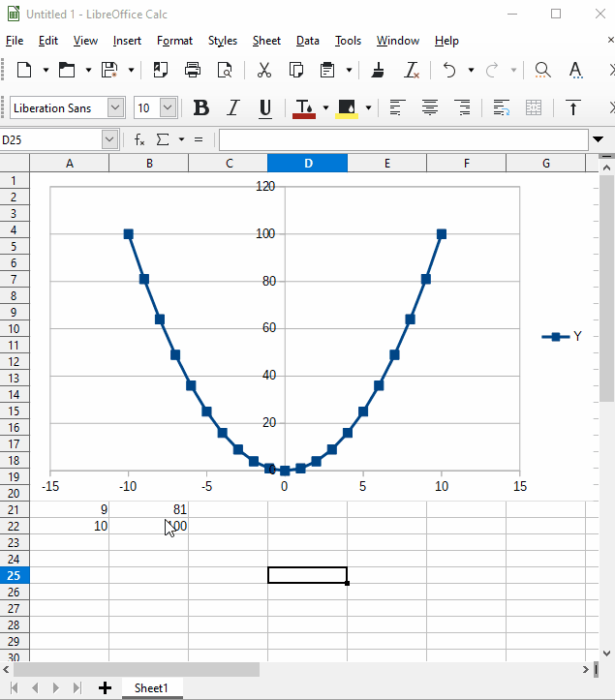Image resolution: width=615 pixels, height=700 pixels.
Task: Apply the yellow background color
Action: click(347, 108)
